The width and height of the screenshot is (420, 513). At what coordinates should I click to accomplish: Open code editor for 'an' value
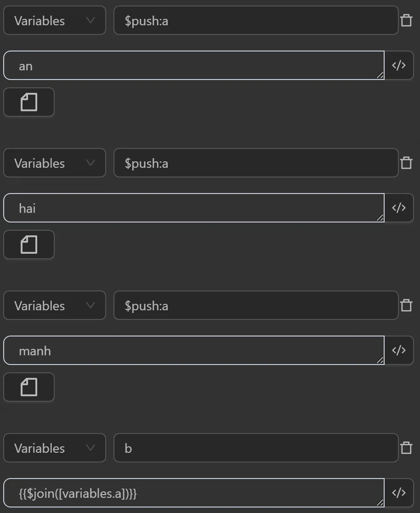pyautogui.click(x=399, y=65)
